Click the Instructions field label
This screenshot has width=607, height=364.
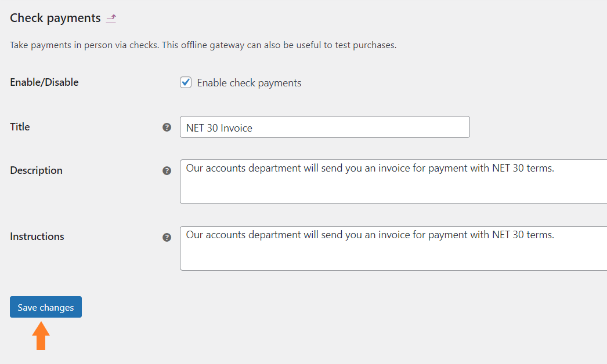[37, 236]
